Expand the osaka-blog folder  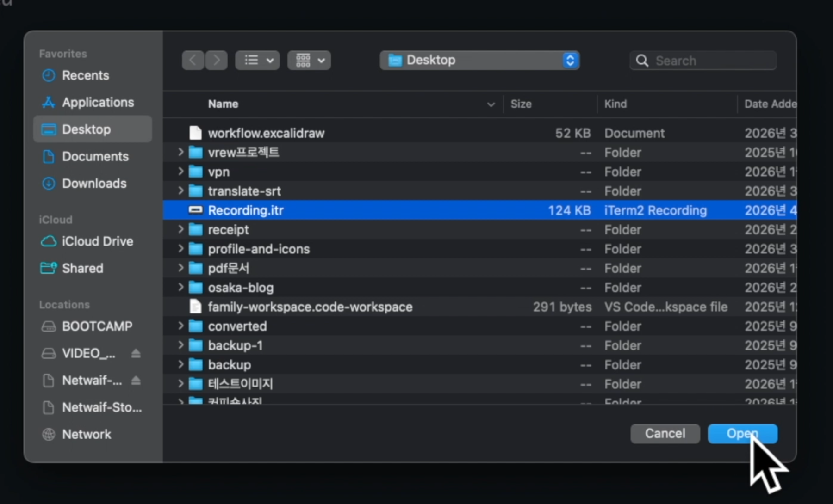click(x=181, y=287)
